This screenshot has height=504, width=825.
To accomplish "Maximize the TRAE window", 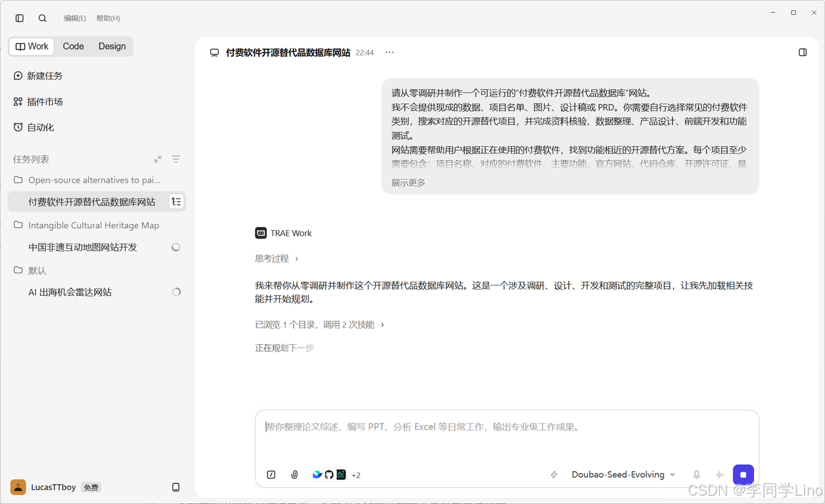I will click(x=793, y=12).
